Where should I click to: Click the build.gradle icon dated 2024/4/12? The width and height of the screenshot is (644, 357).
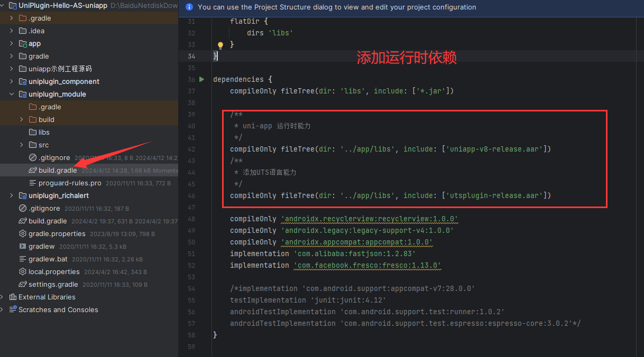[x=33, y=170]
